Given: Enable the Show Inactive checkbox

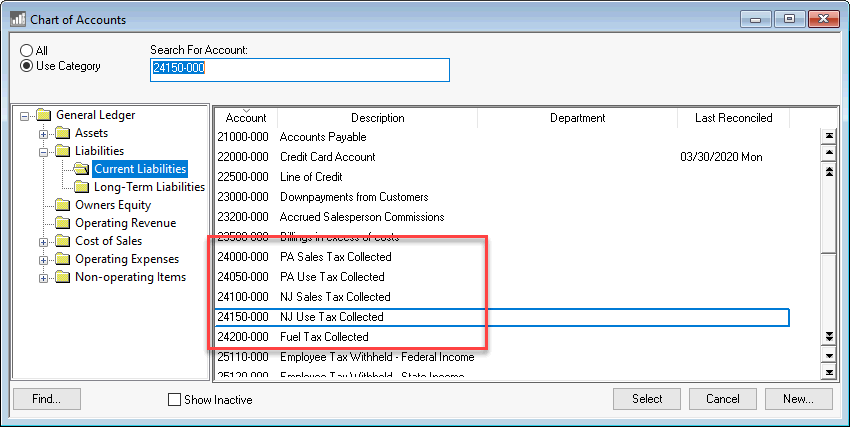Looking at the screenshot, I should pos(175,400).
